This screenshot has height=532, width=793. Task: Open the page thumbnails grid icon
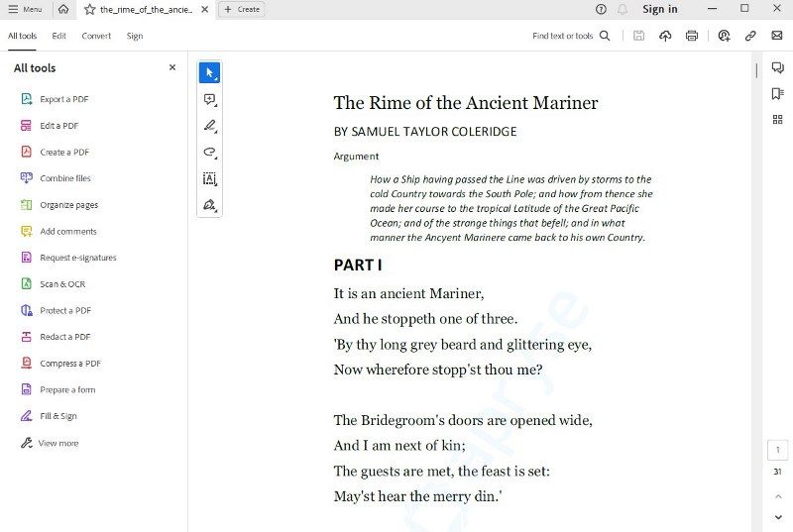pyautogui.click(x=777, y=119)
